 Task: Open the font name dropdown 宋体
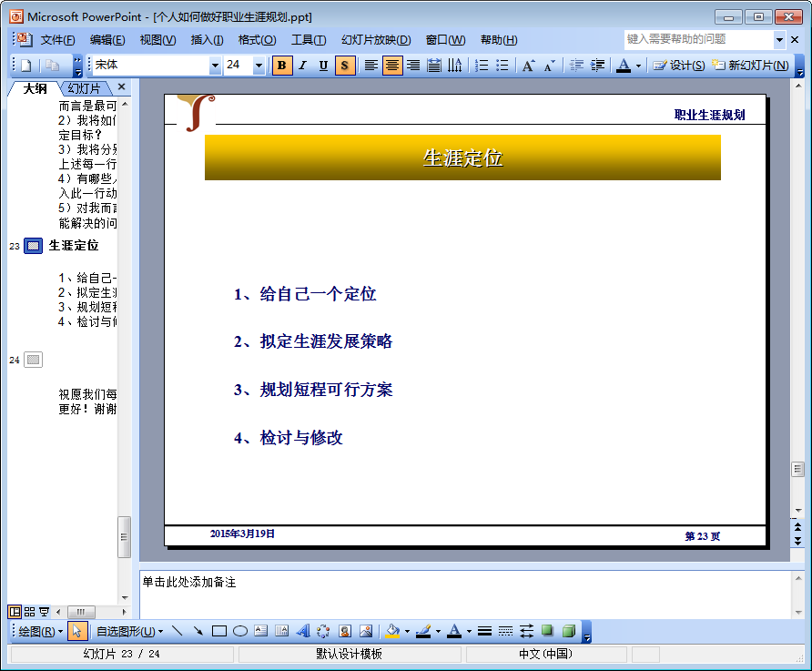click(215, 66)
